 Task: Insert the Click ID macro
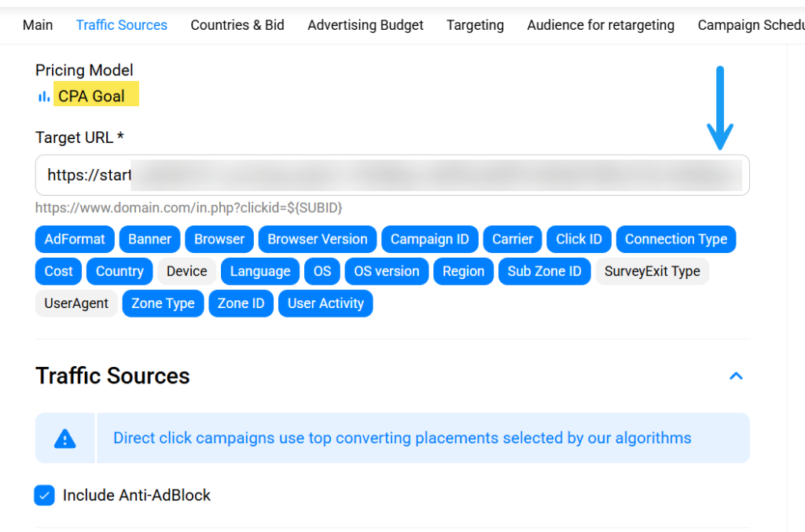coord(579,239)
